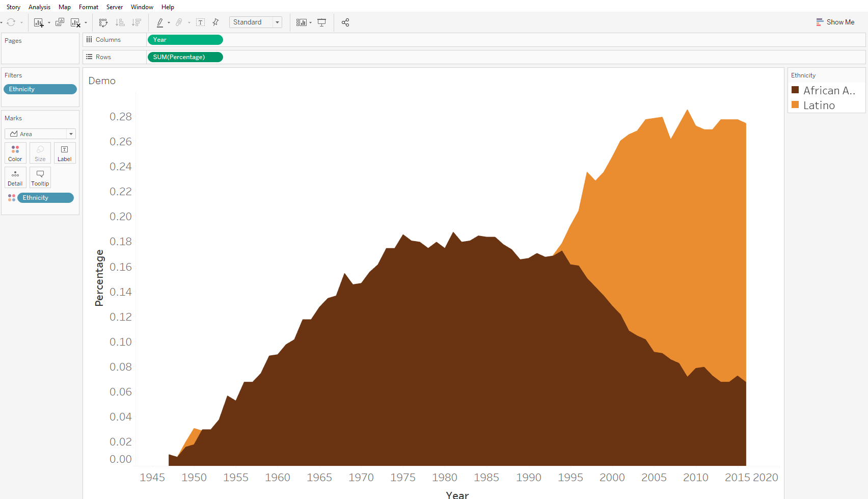868x499 pixels.
Task: Click the Color button in Marks card
Action: [x=15, y=153]
